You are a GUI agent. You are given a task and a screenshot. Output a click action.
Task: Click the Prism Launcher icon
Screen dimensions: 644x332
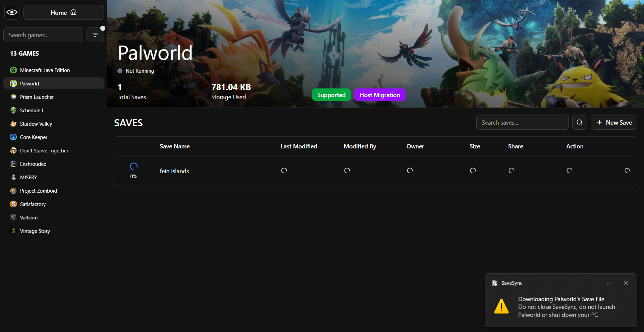click(x=13, y=97)
